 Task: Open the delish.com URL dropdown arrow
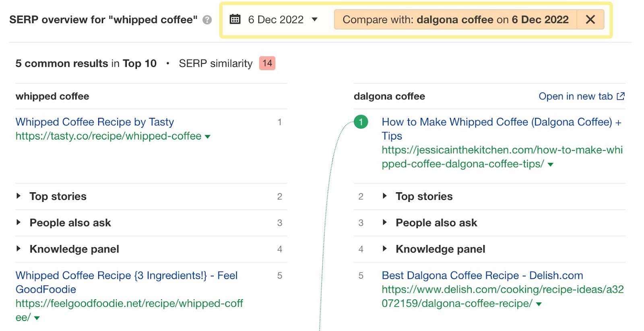tap(539, 304)
